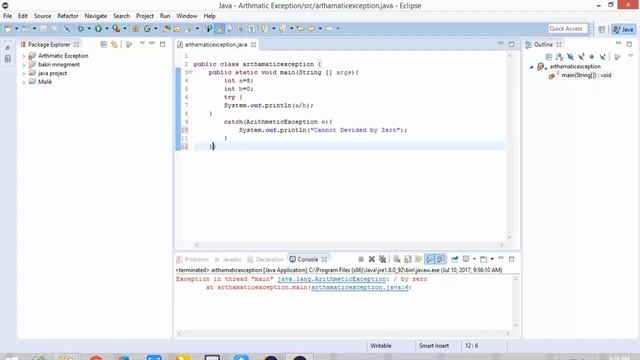
Task: Click the Back navigation arrow in toolbar
Action: pyautogui.click(x=312, y=29)
